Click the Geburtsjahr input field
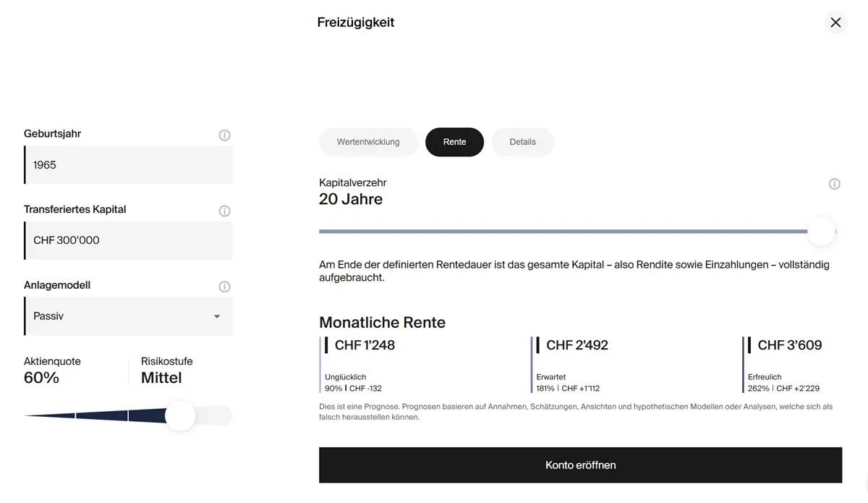The height and width of the screenshot is (503, 868). point(129,165)
